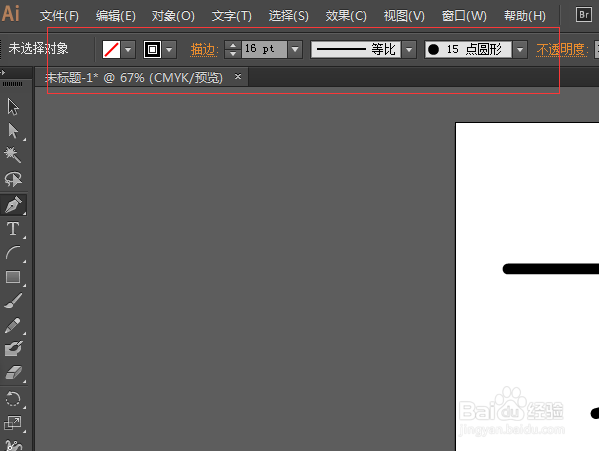The height and width of the screenshot is (451, 599).
Task: Switch to the 未标题-1* document tab
Action: [x=134, y=78]
